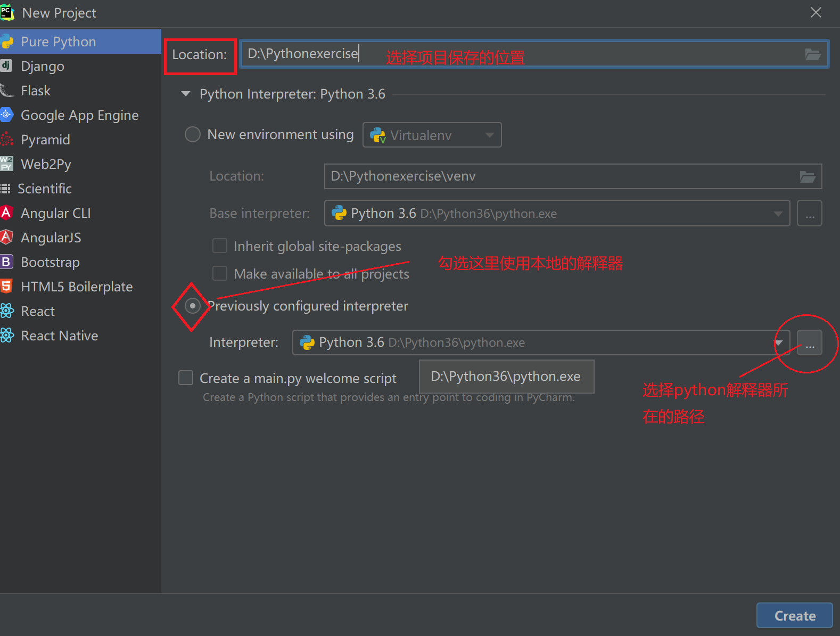Viewport: 840px width, 636px height.
Task: Click the venv Location path field
Action: (x=573, y=176)
